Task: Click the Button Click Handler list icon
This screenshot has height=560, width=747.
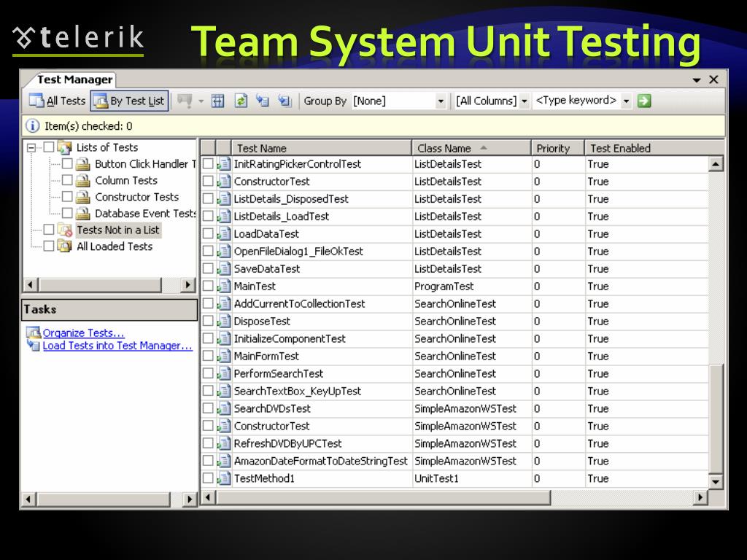Action: tap(83, 164)
